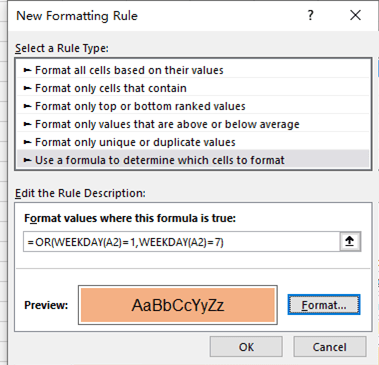Confirm the rule with OK
Screen dimensions: 379x365
pyautogui.click(x=246, y=347)
